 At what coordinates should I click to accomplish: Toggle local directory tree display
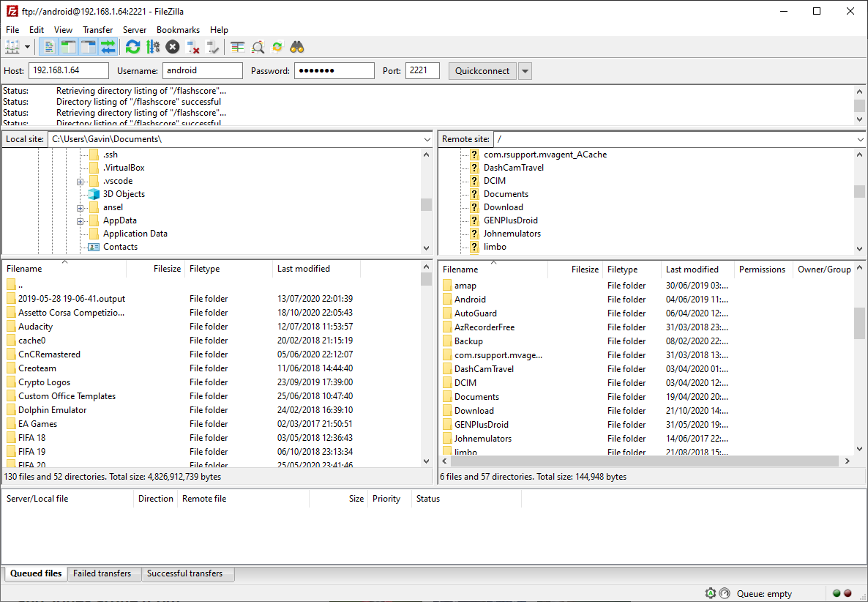pos(69,48)
